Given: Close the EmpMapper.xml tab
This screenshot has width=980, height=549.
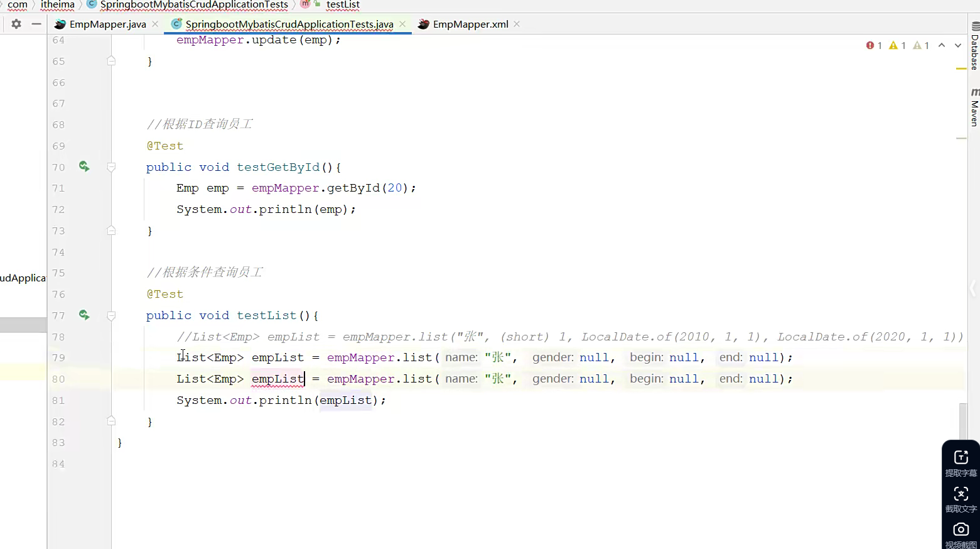Looking at the screenshot, I should click(517, 24).
